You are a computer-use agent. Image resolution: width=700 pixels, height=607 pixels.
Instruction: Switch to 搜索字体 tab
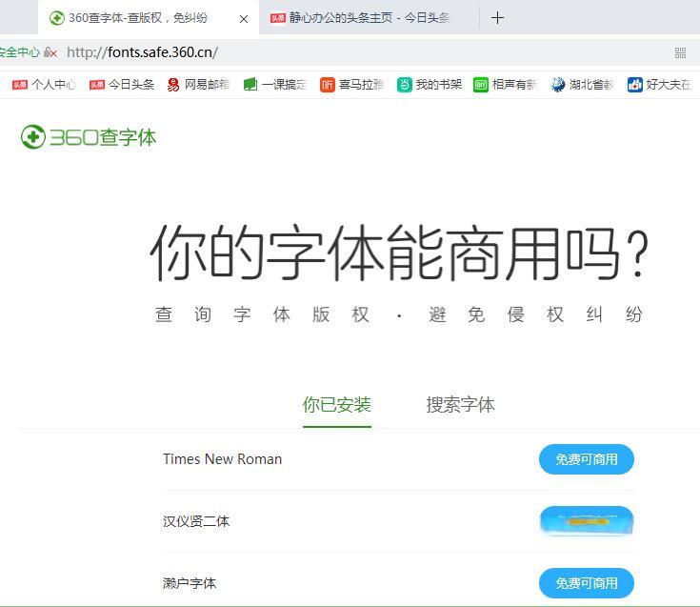click(460, 405)
